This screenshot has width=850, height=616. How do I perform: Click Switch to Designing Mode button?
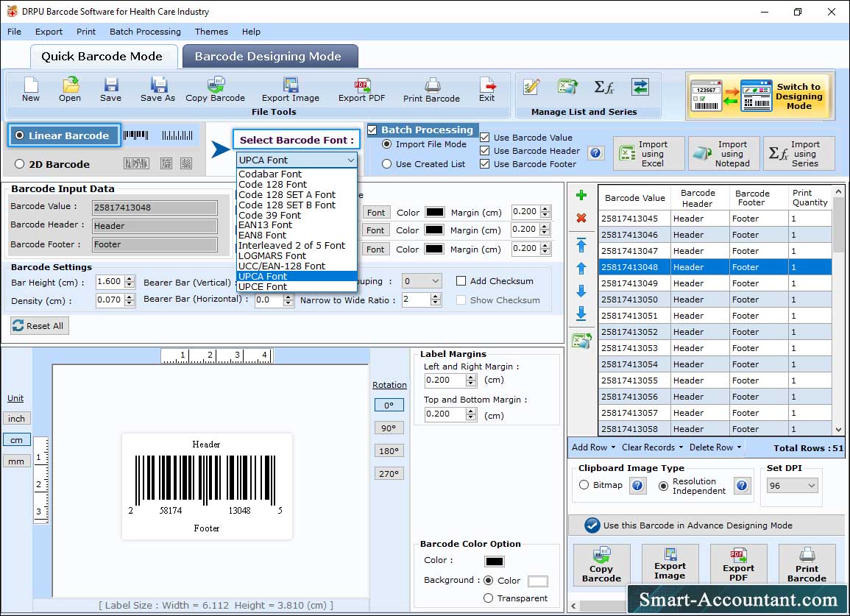click(x=759, y=96)
